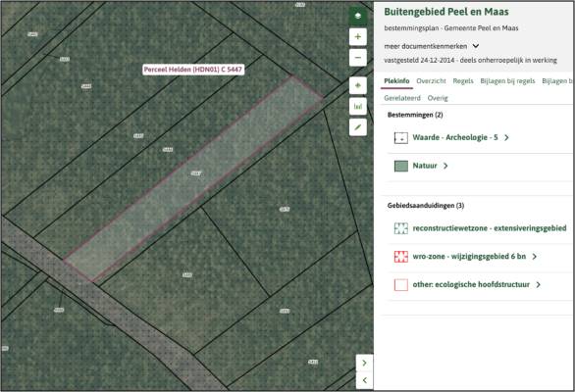The width and height of the screenshot is (575, 392).
Task: Click the left arrow panel button
Action: [x=364, y=380]
